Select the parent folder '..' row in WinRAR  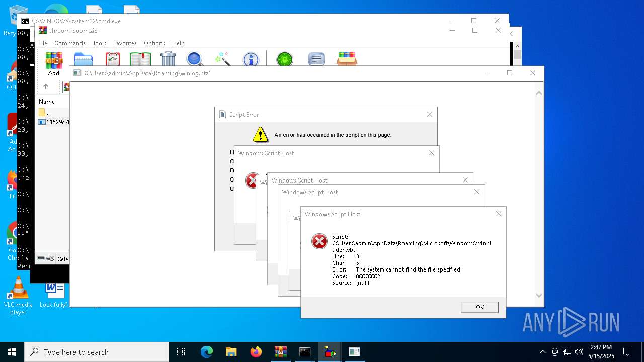[x=52, y=113]
